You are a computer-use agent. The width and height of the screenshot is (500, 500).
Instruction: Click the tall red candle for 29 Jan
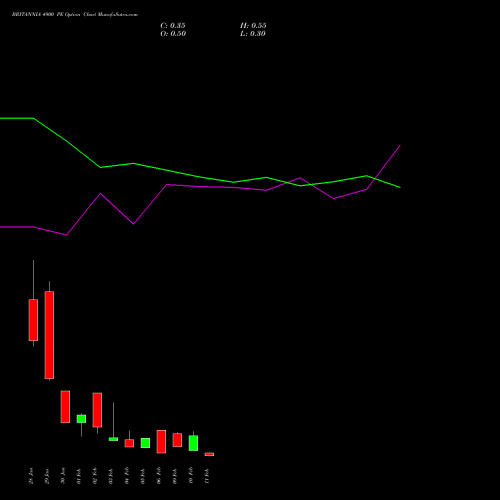point(49,335)
